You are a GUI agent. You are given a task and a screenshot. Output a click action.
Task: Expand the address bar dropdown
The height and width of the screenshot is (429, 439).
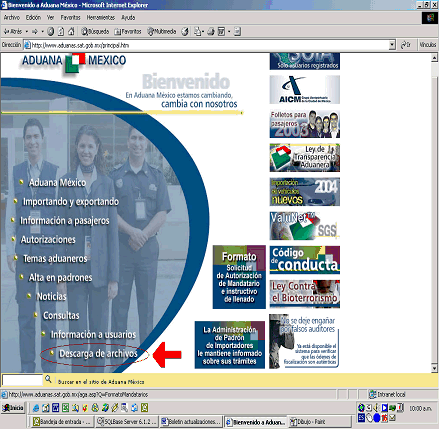pyautogui.click(x=392, y=45)
